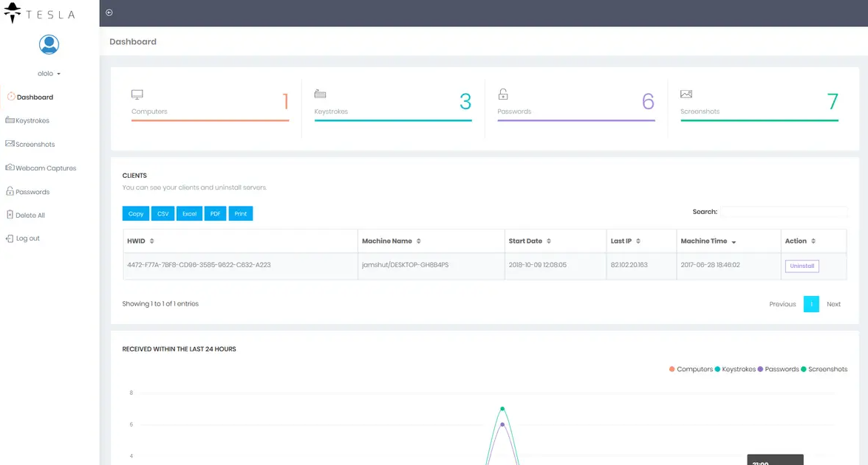Click the Tesla logo in sidebar

click(x=38, y=13)
